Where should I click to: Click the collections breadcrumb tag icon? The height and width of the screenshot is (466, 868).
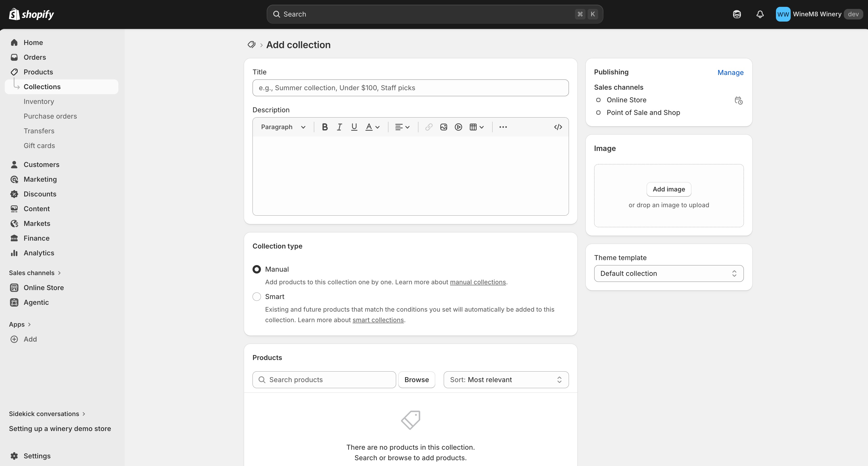point(251,45)
